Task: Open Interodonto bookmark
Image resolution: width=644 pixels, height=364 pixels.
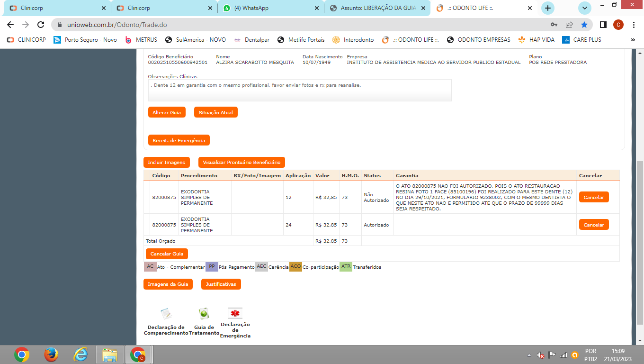Action: 353,40
